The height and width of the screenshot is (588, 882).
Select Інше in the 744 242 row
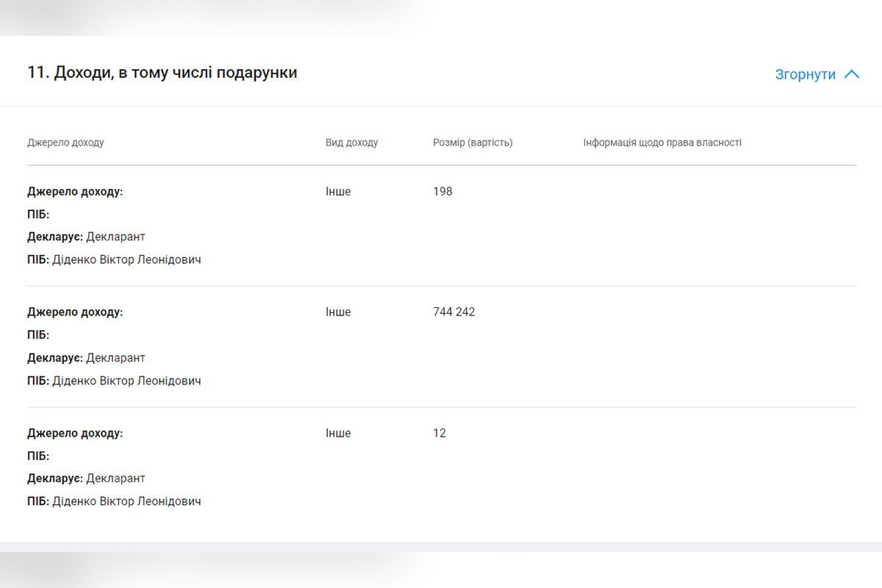(338, 312)
